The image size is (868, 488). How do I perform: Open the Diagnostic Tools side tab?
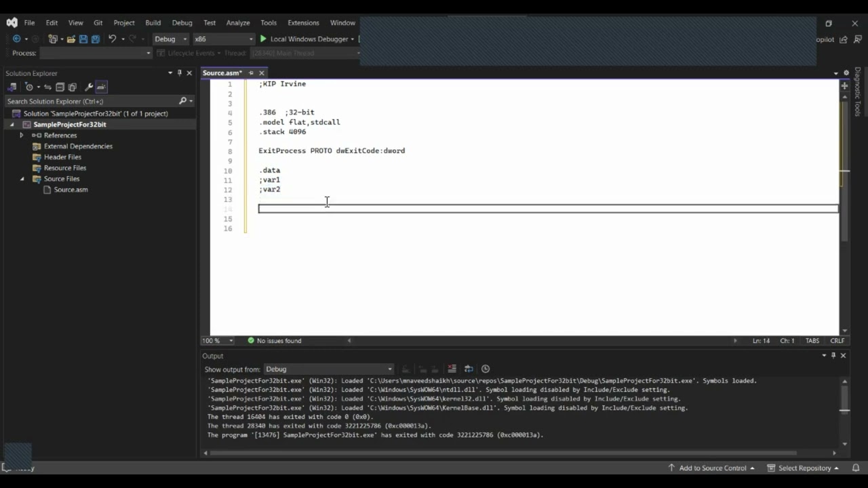click(858, 91)
